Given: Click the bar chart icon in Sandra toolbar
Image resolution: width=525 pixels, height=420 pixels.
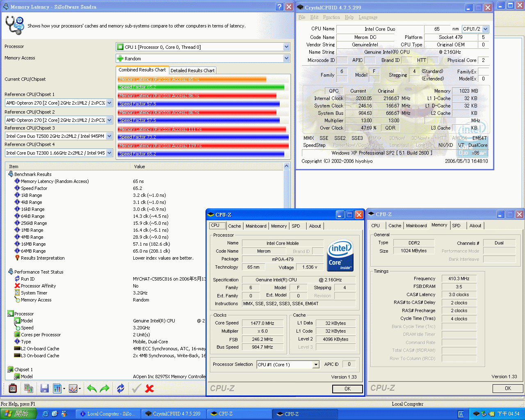Looking at the screenshot, I should click(57, 388).
